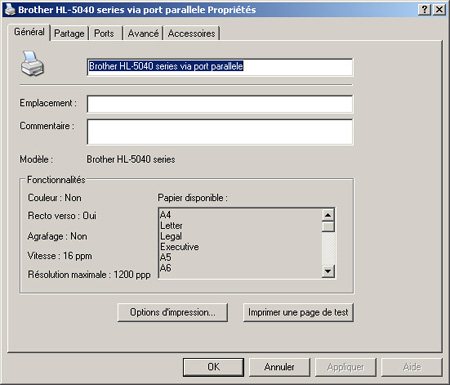The image size is (450, 385).
Task: Click Imprimer une page de test
Action: pyautogui.click(x=298, y=312)
